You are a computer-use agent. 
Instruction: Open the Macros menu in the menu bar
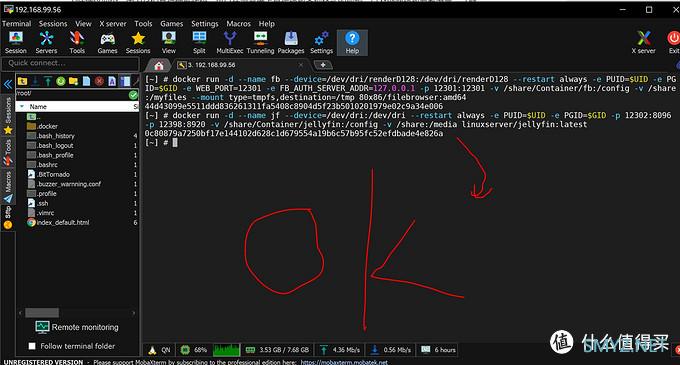(x=239, y=23)
